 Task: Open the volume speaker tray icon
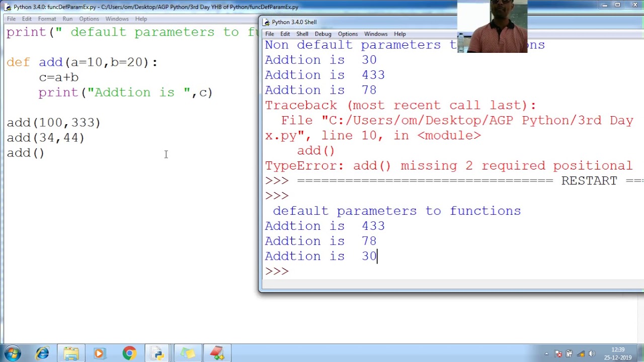click(592, 354)
